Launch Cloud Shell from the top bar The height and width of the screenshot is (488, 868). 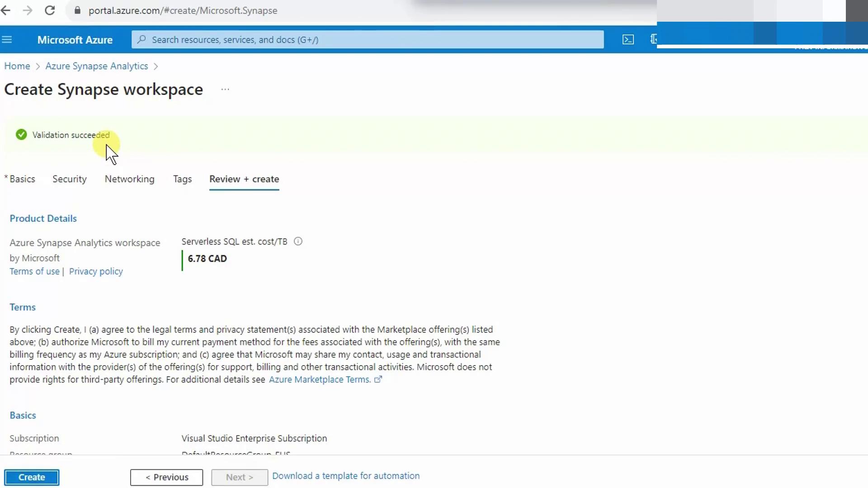(x=628, y=40)
